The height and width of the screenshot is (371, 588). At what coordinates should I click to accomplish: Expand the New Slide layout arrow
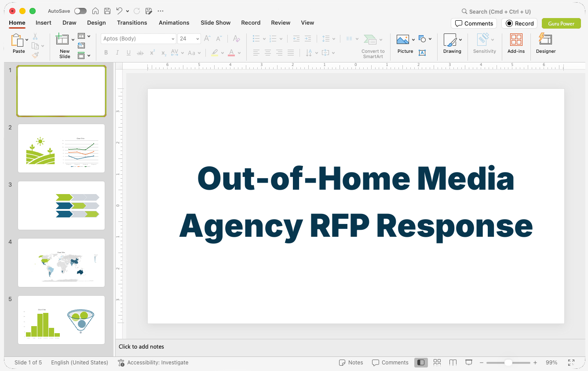click(x=73, y=40)
